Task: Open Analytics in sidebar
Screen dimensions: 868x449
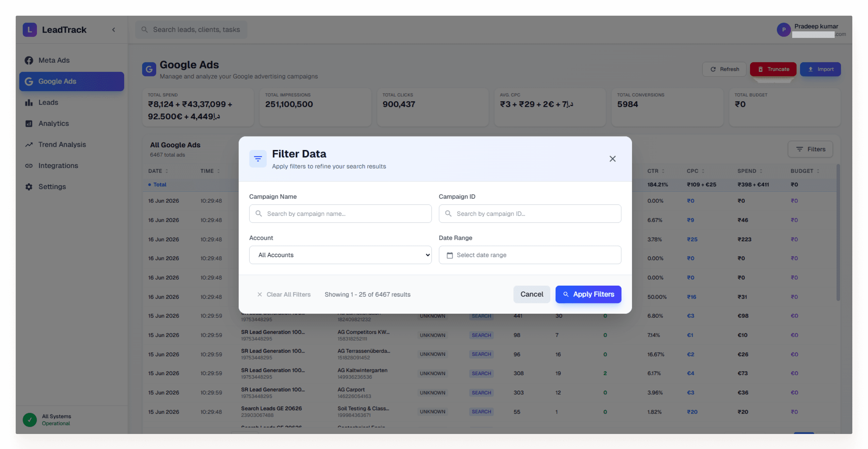Action: point(72,123)
